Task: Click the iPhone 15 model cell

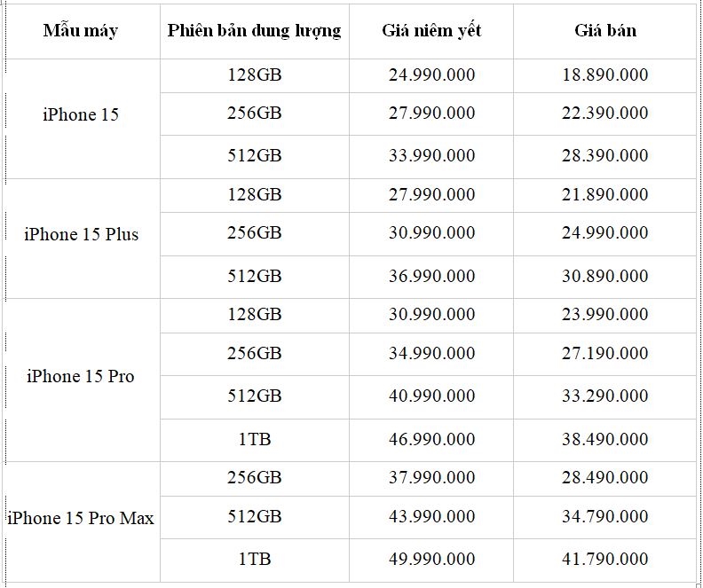Action: tap(82, 119)
